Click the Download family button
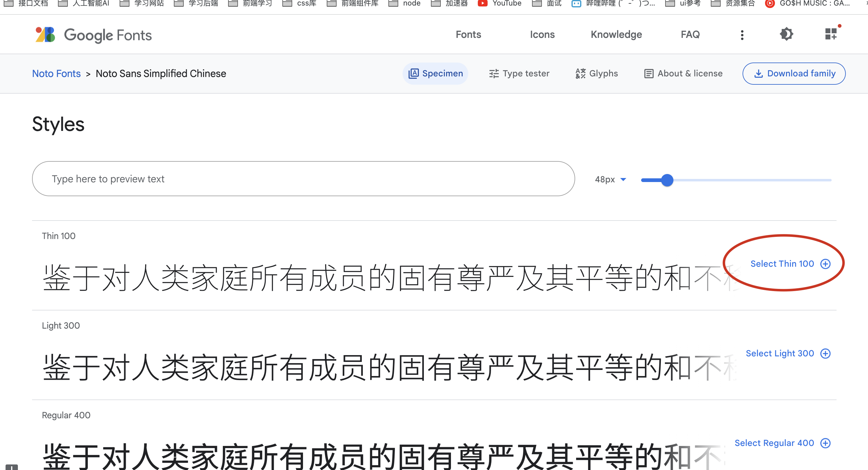Image resolution: width=868 pixels, height=470 pixels. (x=794, y=73)
